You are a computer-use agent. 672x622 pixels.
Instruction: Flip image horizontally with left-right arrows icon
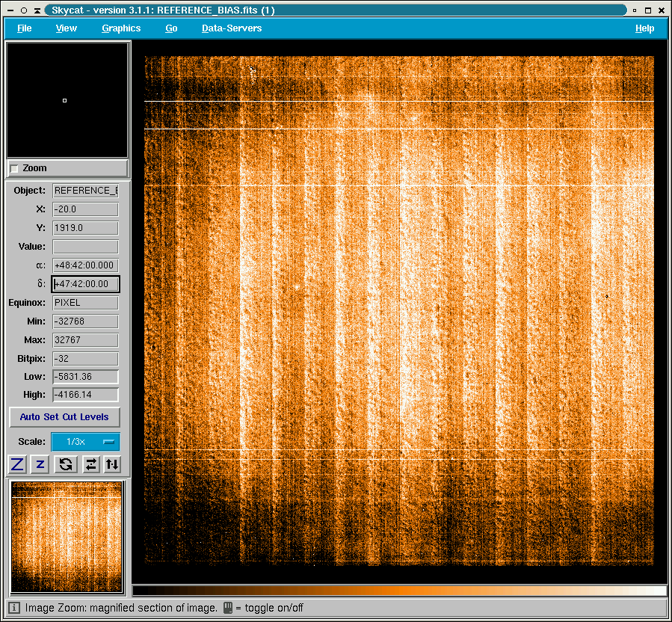coord(90,464)
